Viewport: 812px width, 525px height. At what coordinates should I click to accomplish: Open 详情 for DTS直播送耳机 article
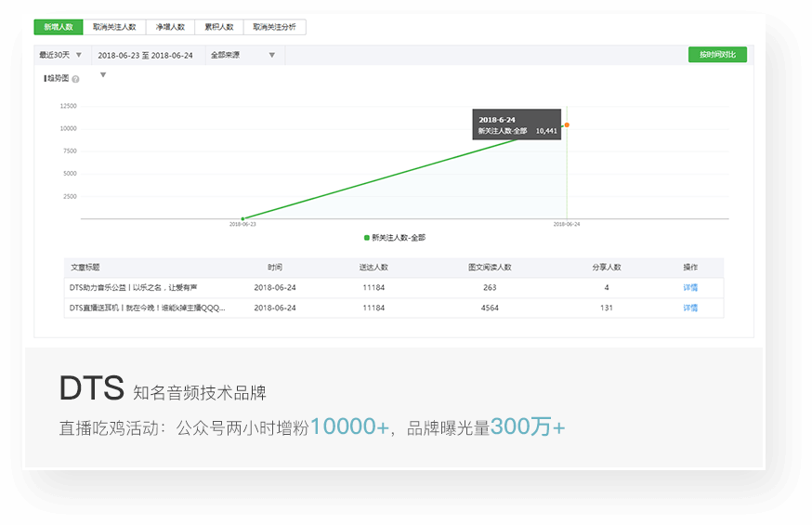click(x=690, y=308)
